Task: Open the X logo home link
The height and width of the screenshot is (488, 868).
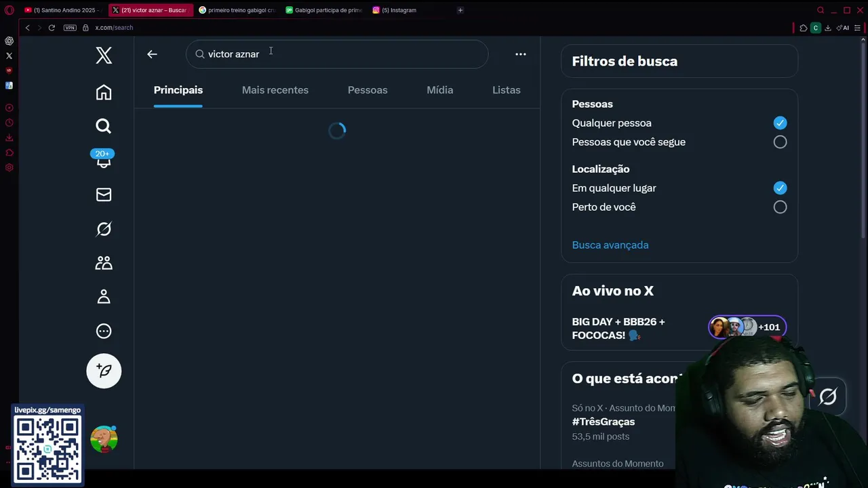Action: (104, 56)
